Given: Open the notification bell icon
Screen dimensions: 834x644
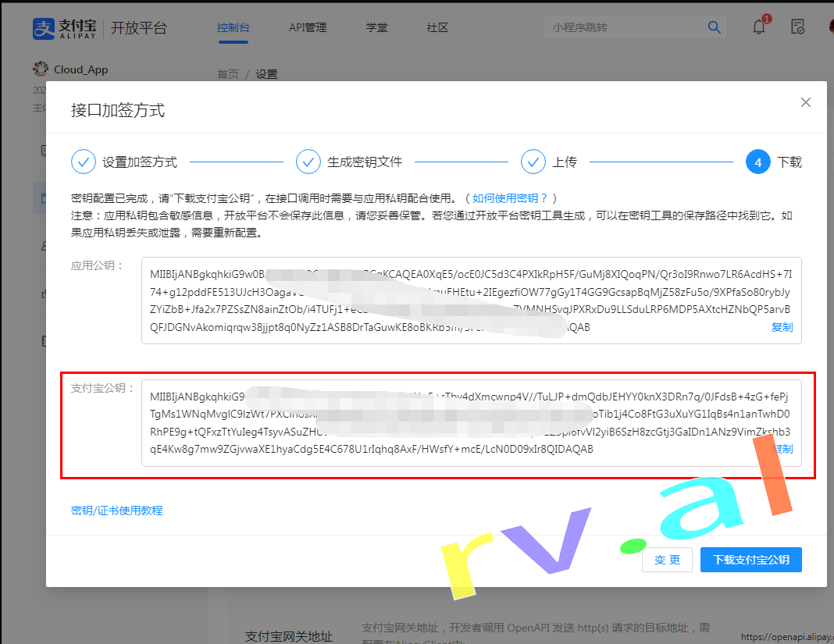Looking at the screenshot, I should pyautogui.click(x=759, y=27).
